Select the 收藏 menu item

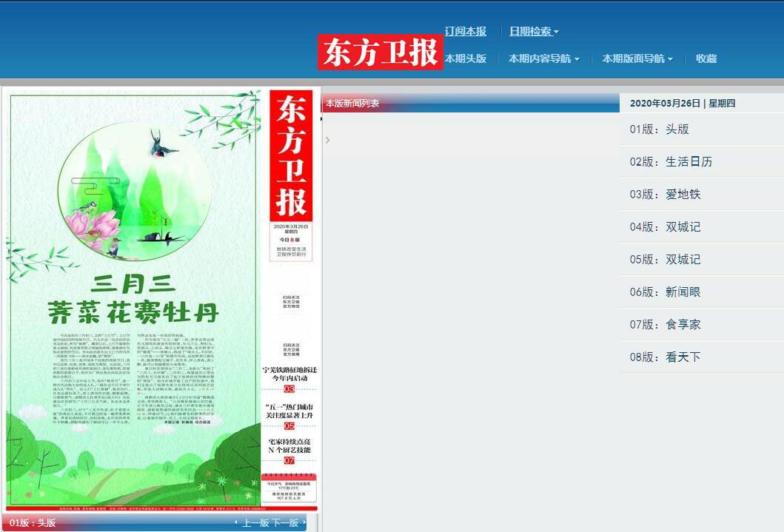pos(706,58)
